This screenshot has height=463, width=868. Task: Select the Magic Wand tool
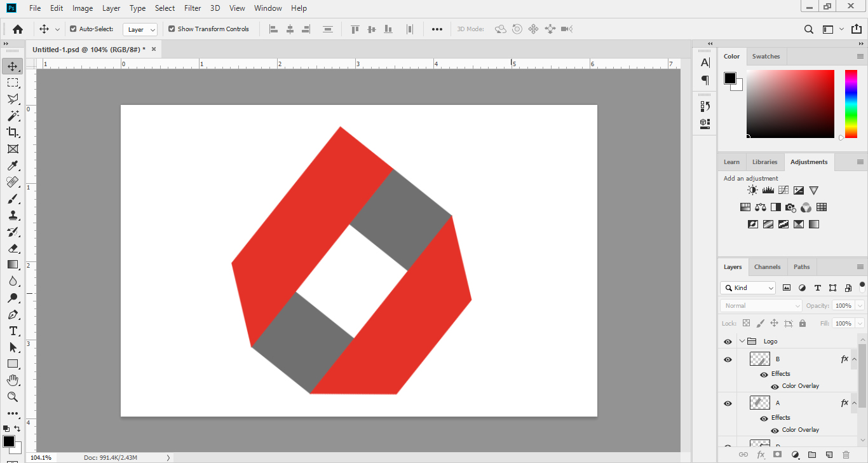pyautogui.click(x=13, y=116)
